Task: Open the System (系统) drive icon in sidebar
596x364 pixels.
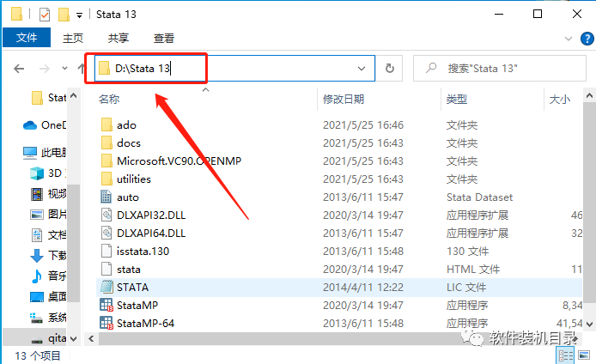Action: tap(37, 318)
